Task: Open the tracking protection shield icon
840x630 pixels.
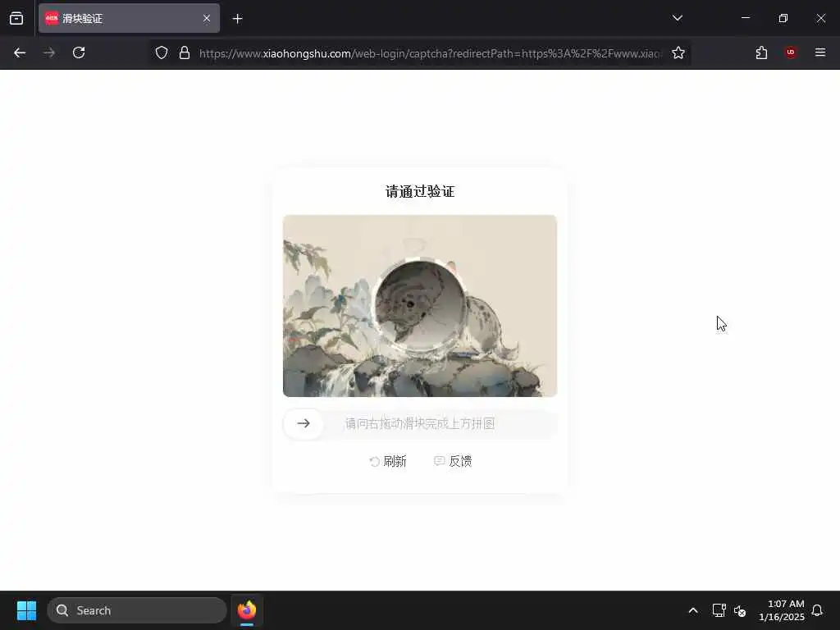Action: tap(162, 52)
